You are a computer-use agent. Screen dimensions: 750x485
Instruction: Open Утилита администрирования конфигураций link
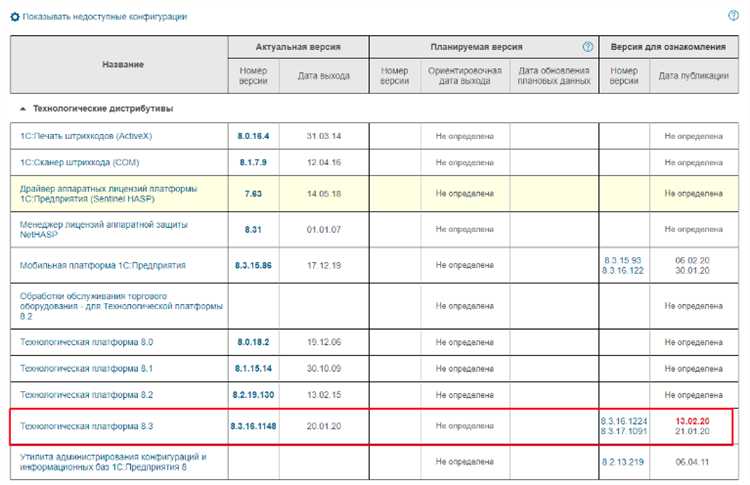[x=113, y=462]
